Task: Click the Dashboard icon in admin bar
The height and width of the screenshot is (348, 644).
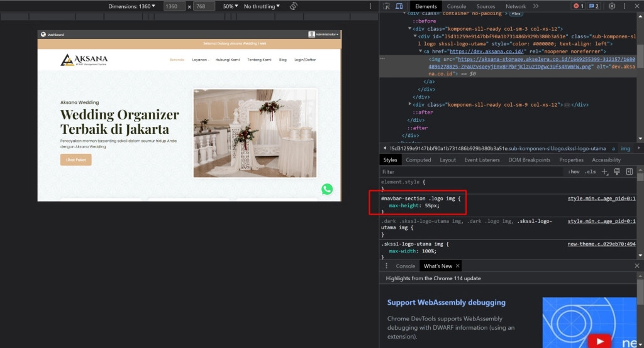Action: (x=43, y=35)
